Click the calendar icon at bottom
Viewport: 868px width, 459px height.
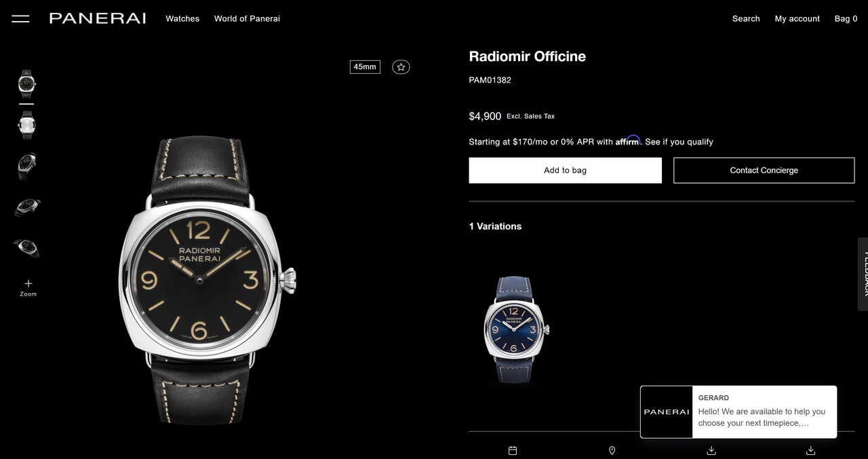point(513,450)
